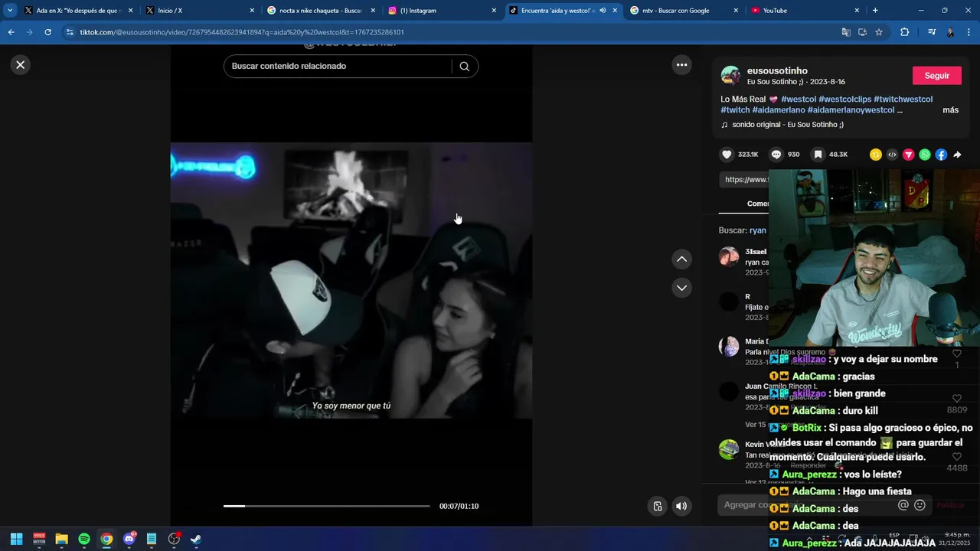The height and width of the screenshot is (551, 980).
Task: Open the three-dot more options menu on video
Action: (681, 65)
